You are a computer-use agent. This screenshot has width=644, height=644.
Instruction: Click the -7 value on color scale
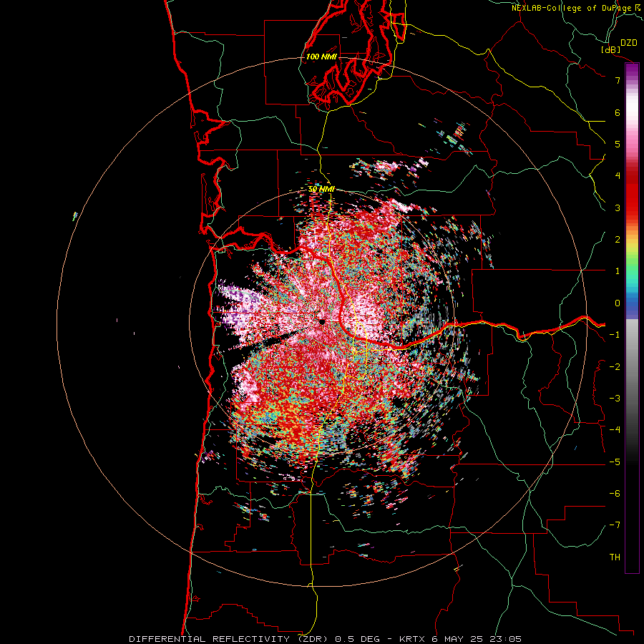(615, 525)
